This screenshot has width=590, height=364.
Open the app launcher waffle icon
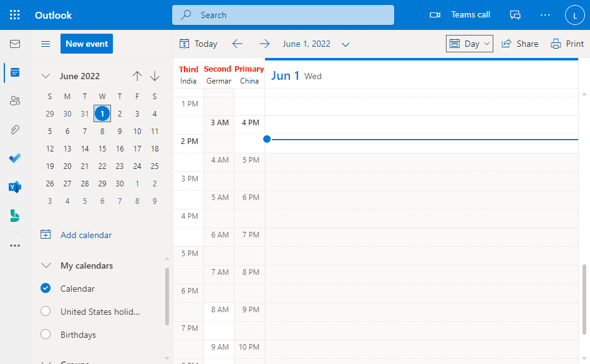tap(15, 15)
